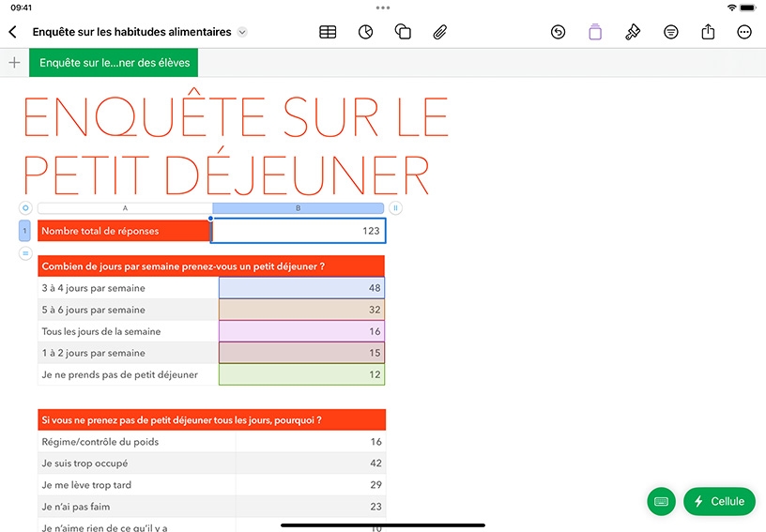
Task: Open the Format paintbrush panel
Action: click(x=633, y=32)
